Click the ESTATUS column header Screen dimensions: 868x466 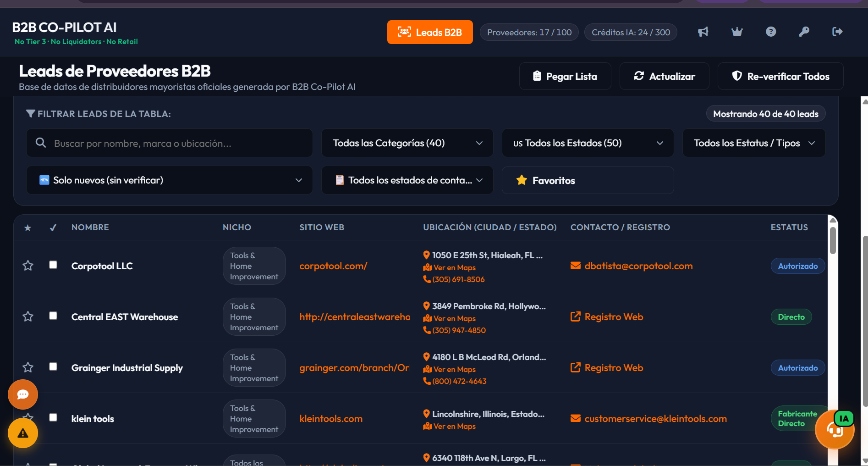789,227
